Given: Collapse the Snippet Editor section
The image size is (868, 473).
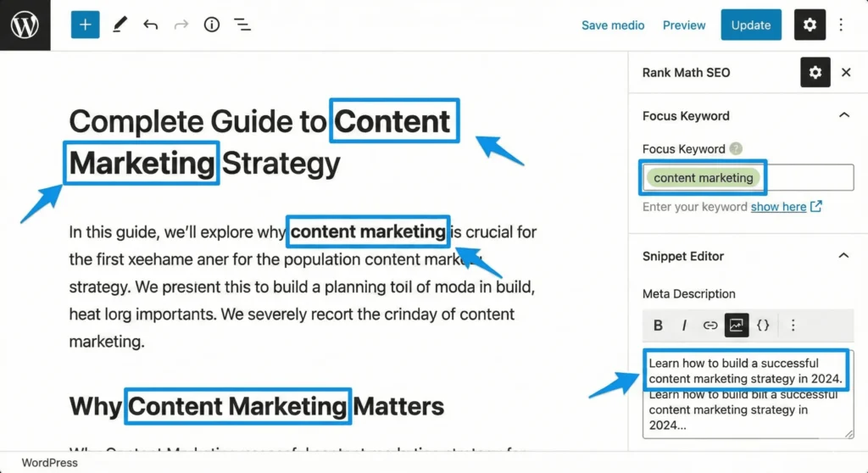Looking at the screenshot, I should (x=843, y=255).
